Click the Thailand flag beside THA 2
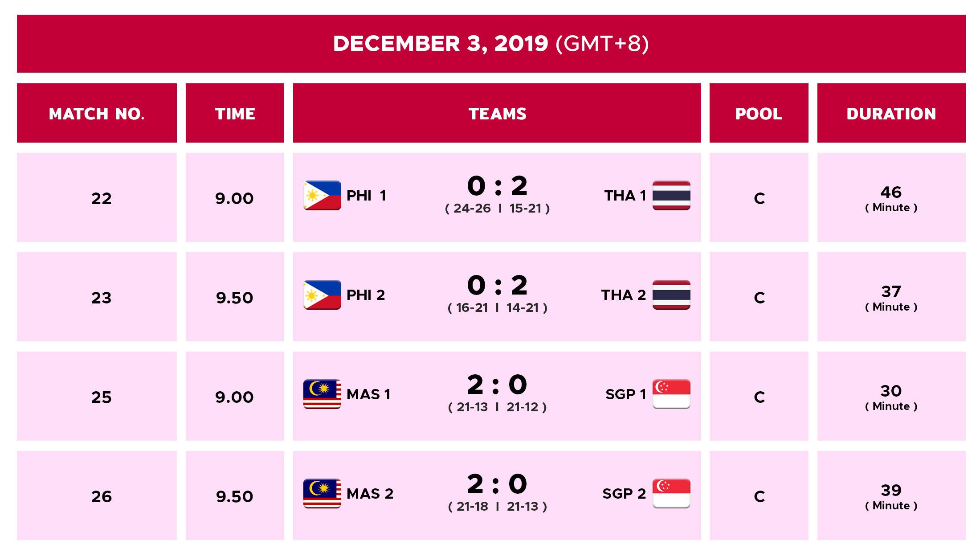 coord(671,295)
